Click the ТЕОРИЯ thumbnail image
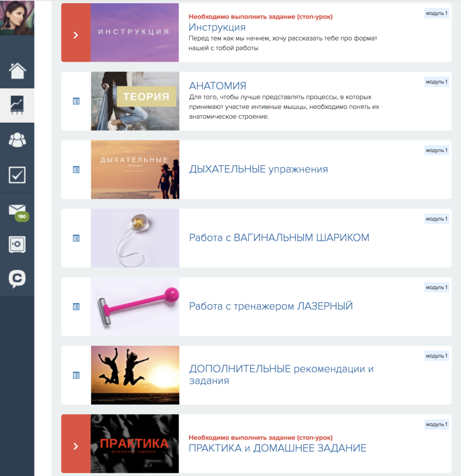Viewport: 461px width, 476px height. point(135,101)
